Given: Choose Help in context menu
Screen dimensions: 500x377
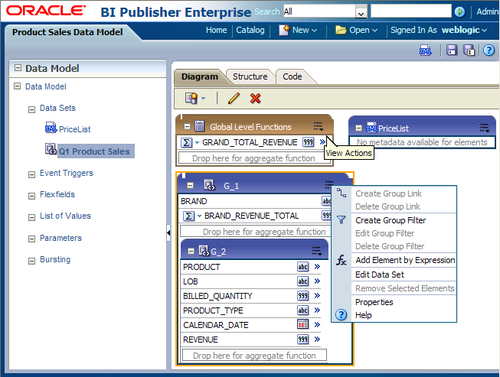Looking at the screenshot, I should pos(363,315).
